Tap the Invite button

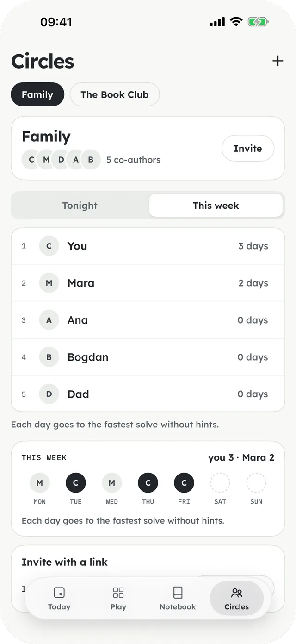(248, 149)
